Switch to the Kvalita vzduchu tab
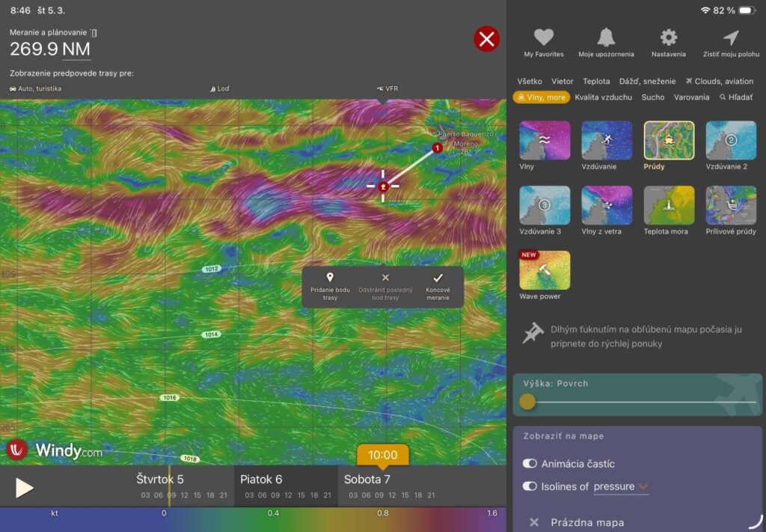Screen dimensions: 766x532 [603, 97]
